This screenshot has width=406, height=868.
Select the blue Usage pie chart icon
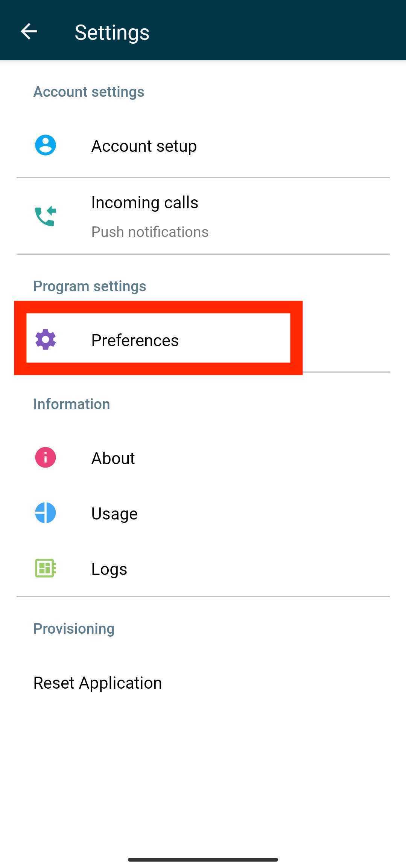tap(45, 512)
